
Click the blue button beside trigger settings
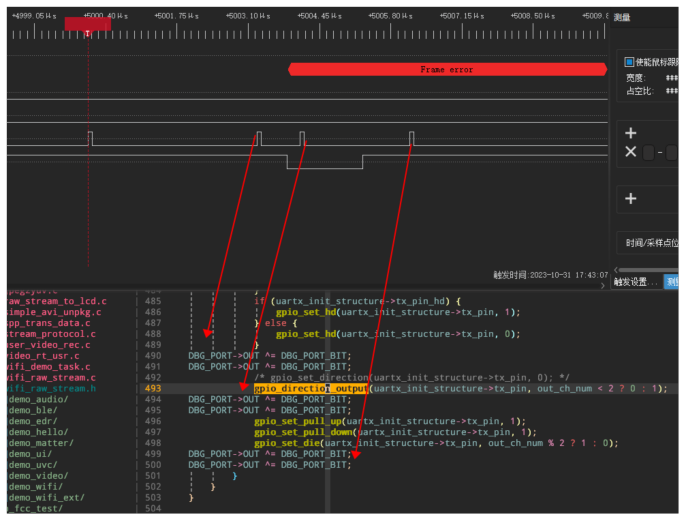click(673, 282)
